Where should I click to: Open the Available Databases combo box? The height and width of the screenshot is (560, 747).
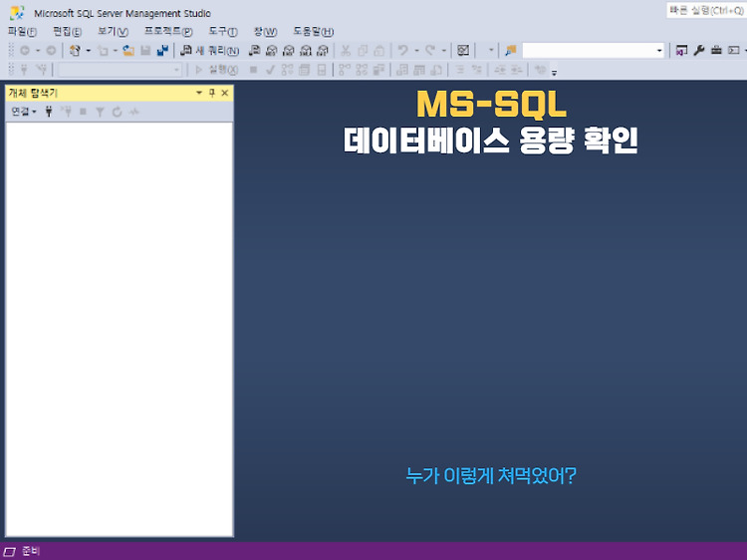120,70
